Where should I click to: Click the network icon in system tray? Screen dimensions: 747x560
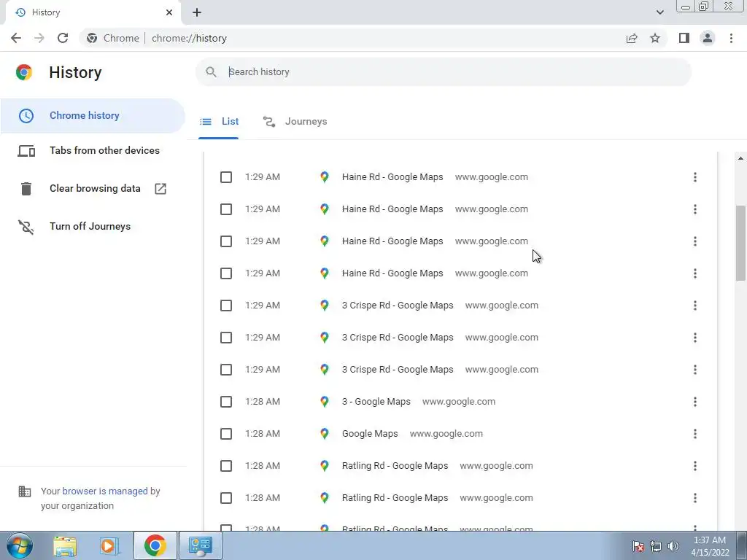(656, 546)
